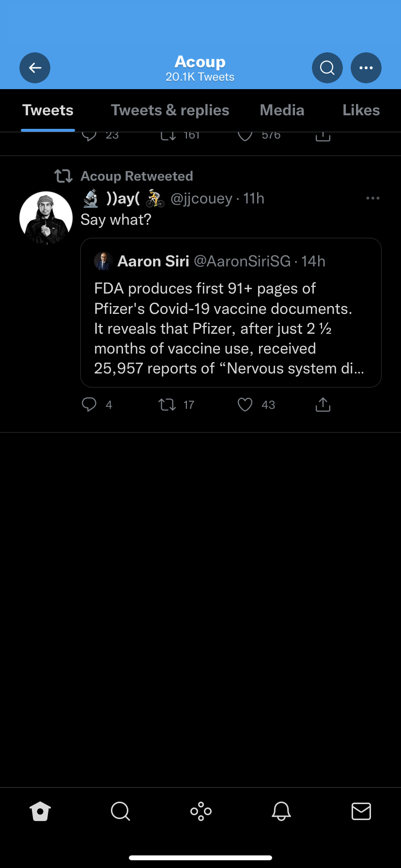Open jjcouey tweet options menu
The width and height of the screenshot is (401, 868).
click(372, 198)
